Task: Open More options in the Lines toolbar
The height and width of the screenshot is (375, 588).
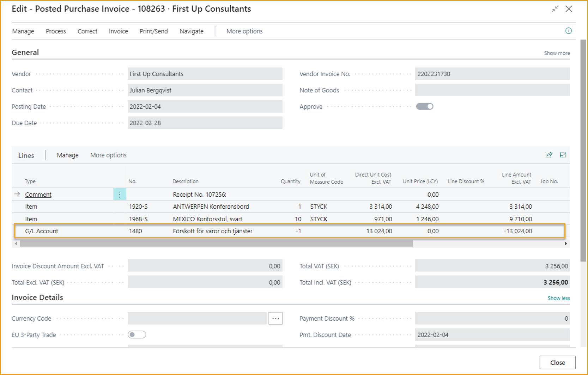Action: pos(108,155)
